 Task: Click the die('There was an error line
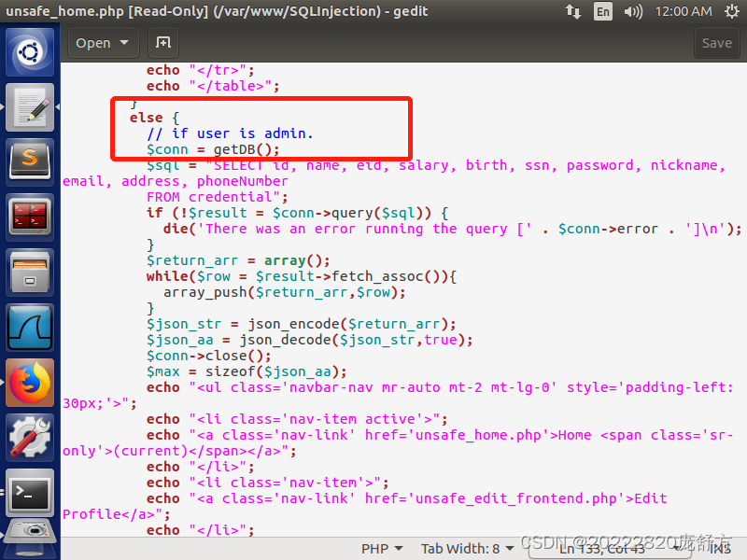(452, 229)
